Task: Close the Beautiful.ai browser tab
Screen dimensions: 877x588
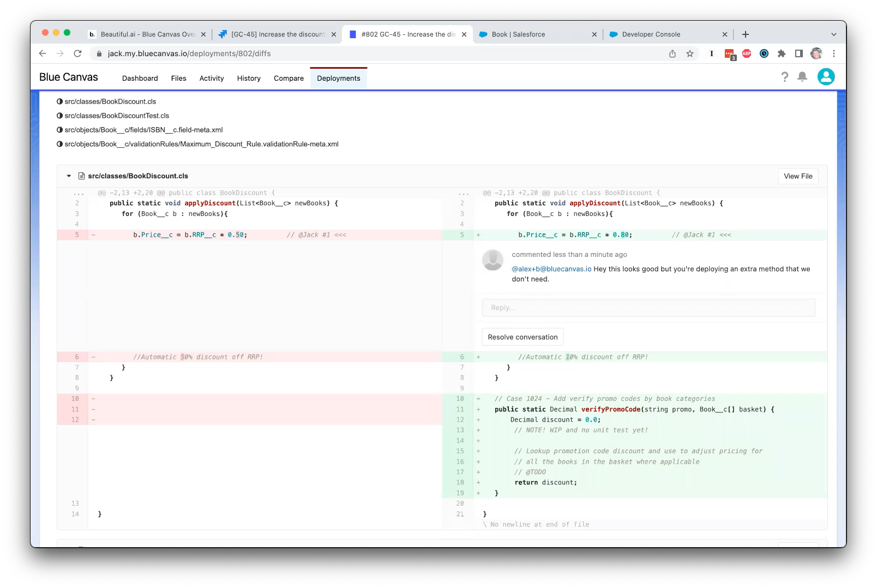Action: [x=203, y=34]
